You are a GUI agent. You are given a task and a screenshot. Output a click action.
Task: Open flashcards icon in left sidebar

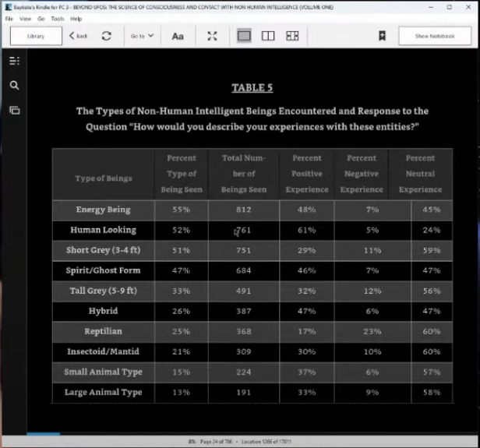pos(14,111)
